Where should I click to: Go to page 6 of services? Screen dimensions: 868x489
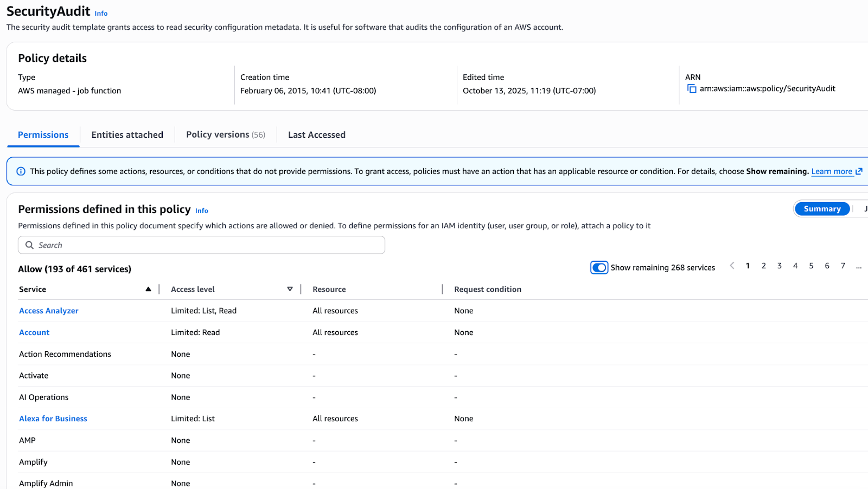(827, 266)
